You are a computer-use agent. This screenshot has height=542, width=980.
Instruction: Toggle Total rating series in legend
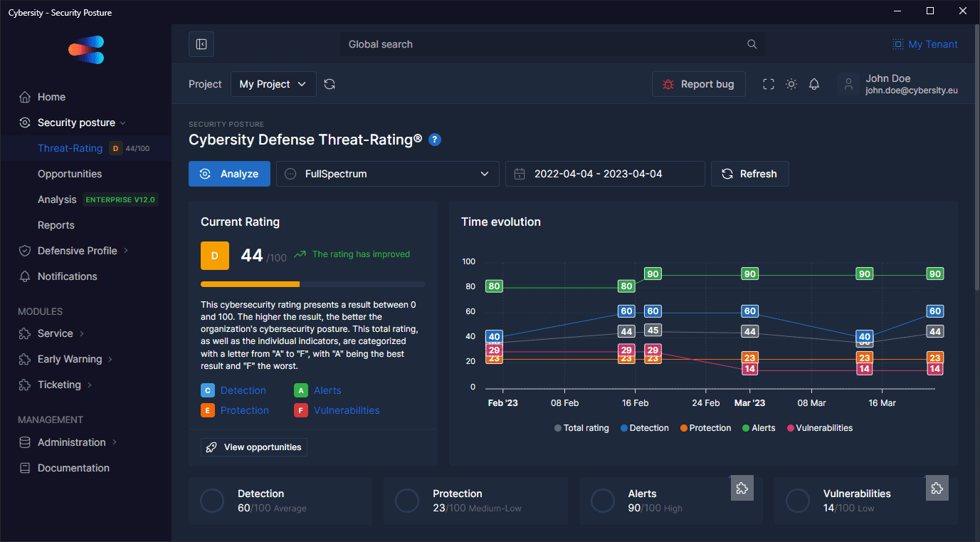point(581,428)
